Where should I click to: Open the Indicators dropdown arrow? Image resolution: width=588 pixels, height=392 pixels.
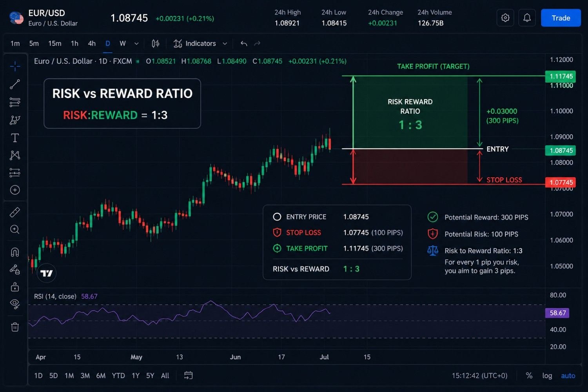(225, 44)
